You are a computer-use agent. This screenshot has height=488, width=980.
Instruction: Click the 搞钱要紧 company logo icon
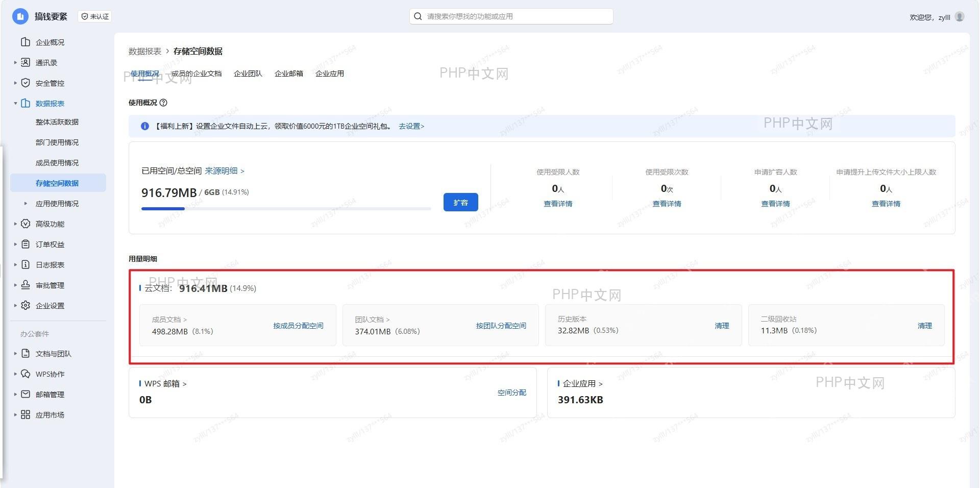[20, 16]
